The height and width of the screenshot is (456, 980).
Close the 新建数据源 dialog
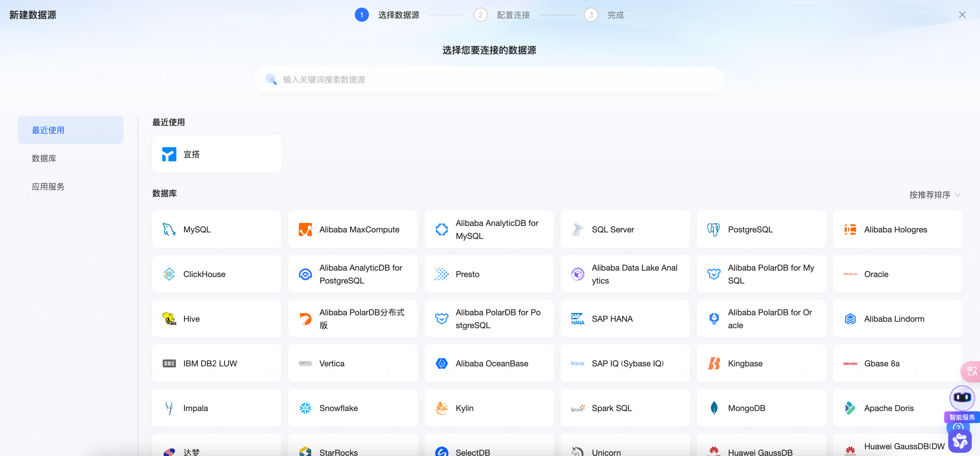click(962, 15)
